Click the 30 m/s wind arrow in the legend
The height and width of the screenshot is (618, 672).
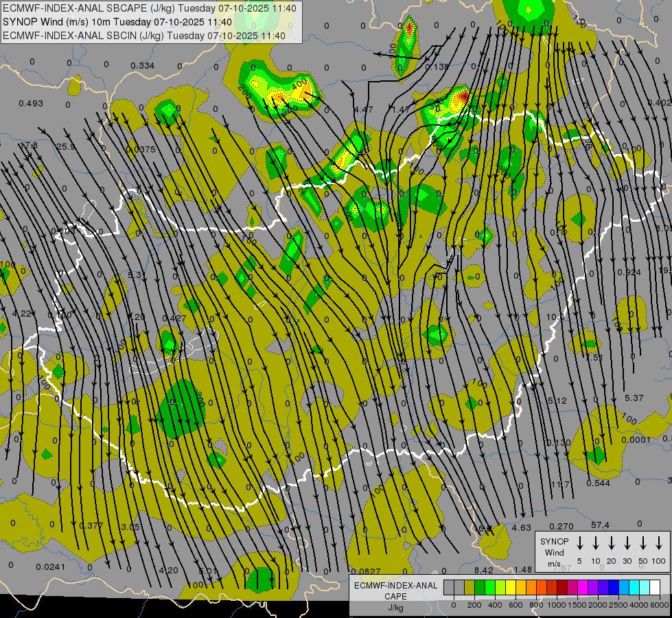coord(627,542)
